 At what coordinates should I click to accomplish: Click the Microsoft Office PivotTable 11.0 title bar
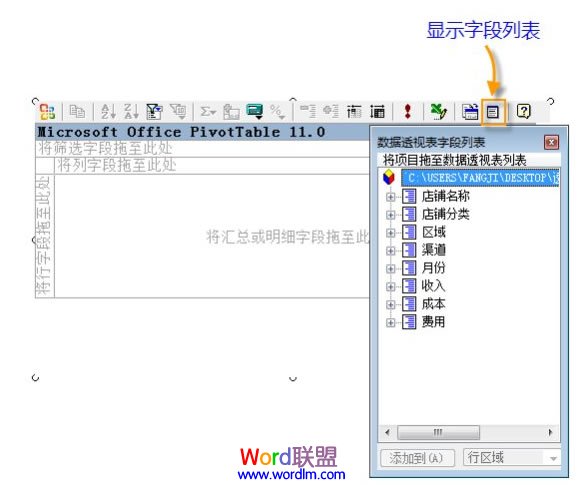203,132
